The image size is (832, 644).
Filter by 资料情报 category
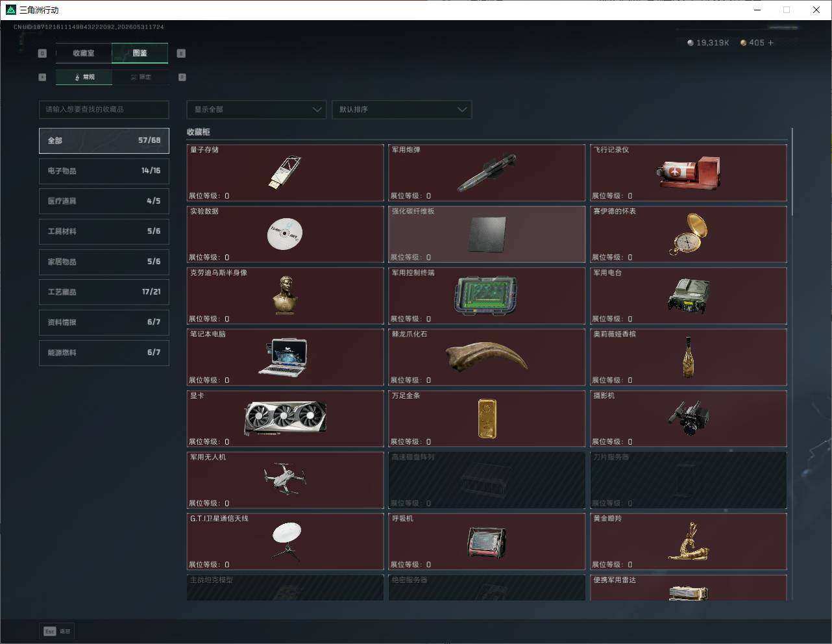pyautogui.click(x=104, y=322)
